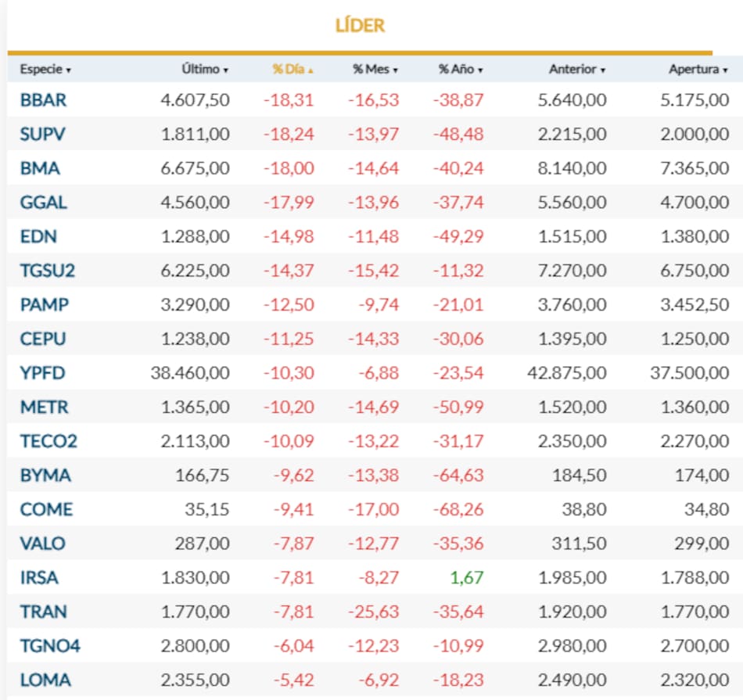Sort by Apertura column header

(698, 69)
